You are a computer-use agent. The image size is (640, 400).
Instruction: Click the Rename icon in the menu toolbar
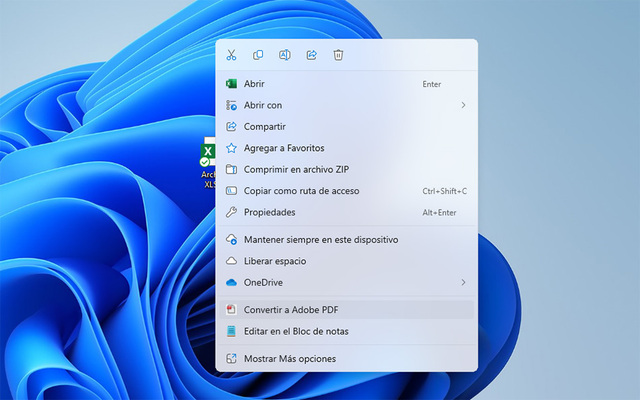tap(284, 55)
